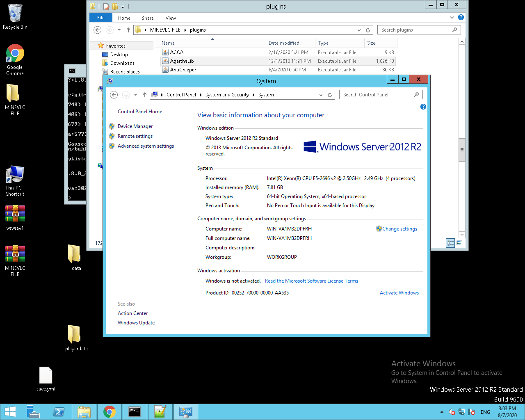This screenshot has height=420, width=525.
Task: Click the Properties icon in plugins quick access toolbar
Action: [106, 7]
